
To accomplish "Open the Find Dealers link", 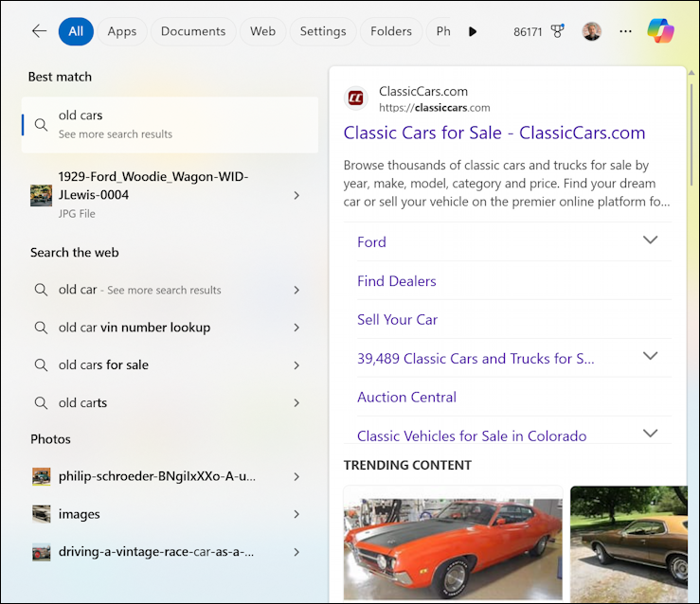I will tap(397, 281).
